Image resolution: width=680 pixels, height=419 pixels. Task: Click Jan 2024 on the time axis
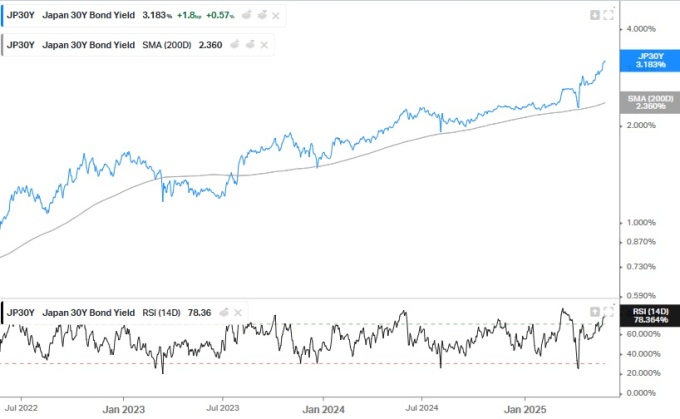324,409
